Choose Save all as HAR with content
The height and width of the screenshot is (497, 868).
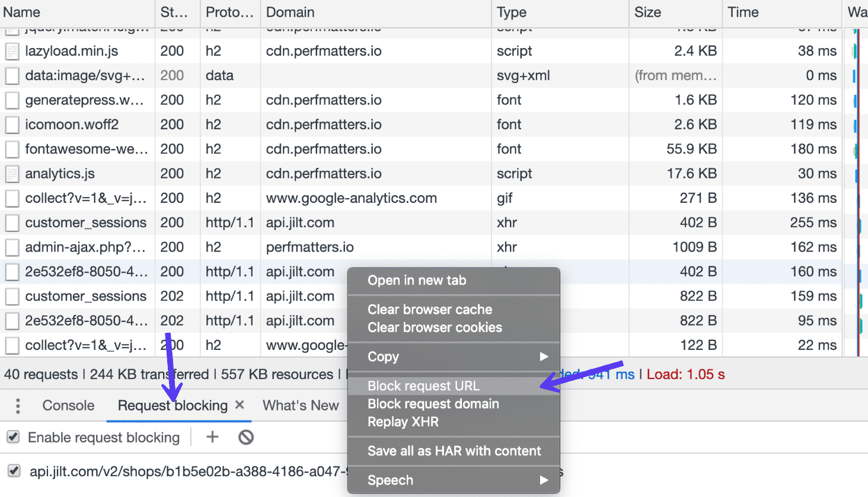(454, 451)
